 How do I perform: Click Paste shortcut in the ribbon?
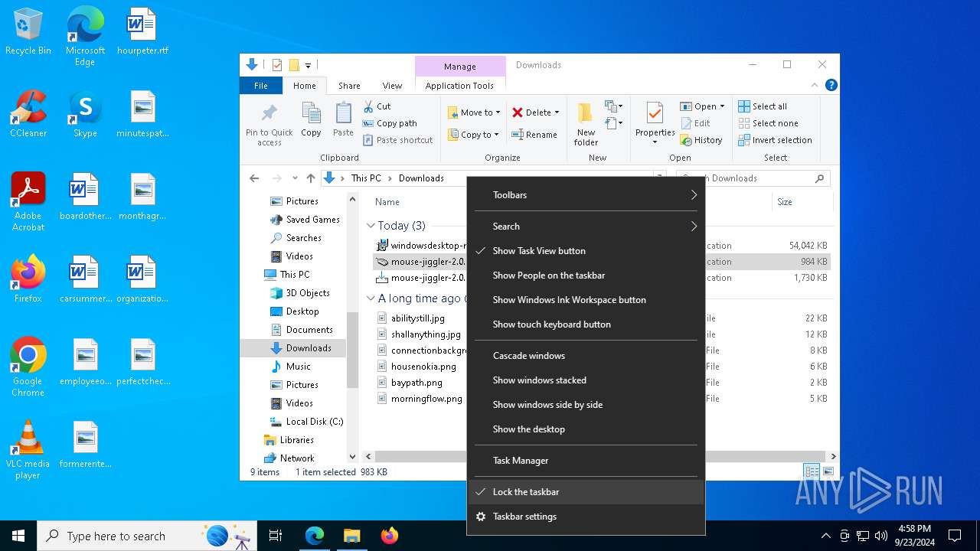pyautogui.click(x=397, y=140)
